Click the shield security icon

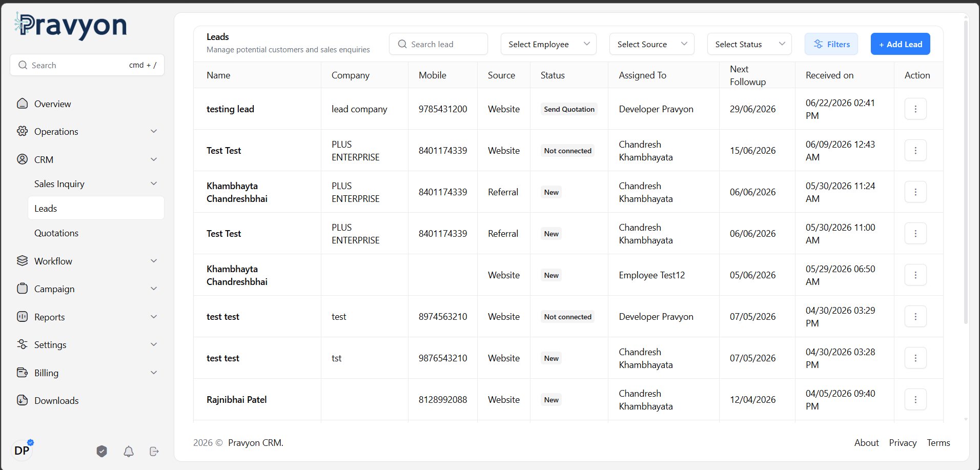[x=102, y=451]
